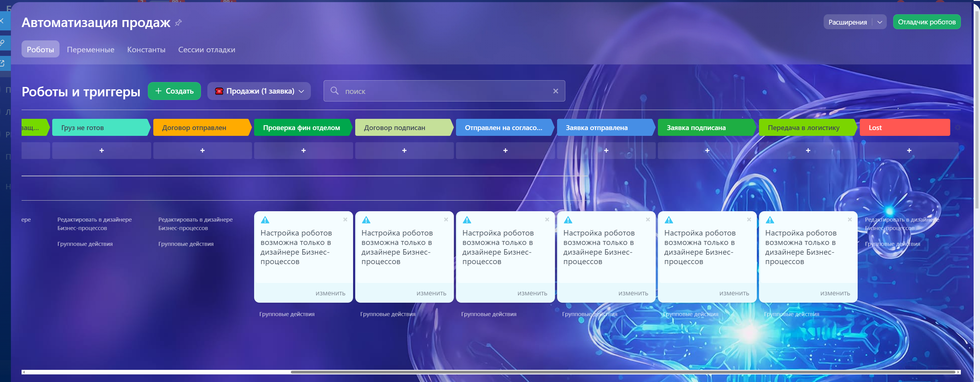Viewport: 980px width, 382px height.
Task: Select the turquoise Груз не готов stage header
Action: 100,128
